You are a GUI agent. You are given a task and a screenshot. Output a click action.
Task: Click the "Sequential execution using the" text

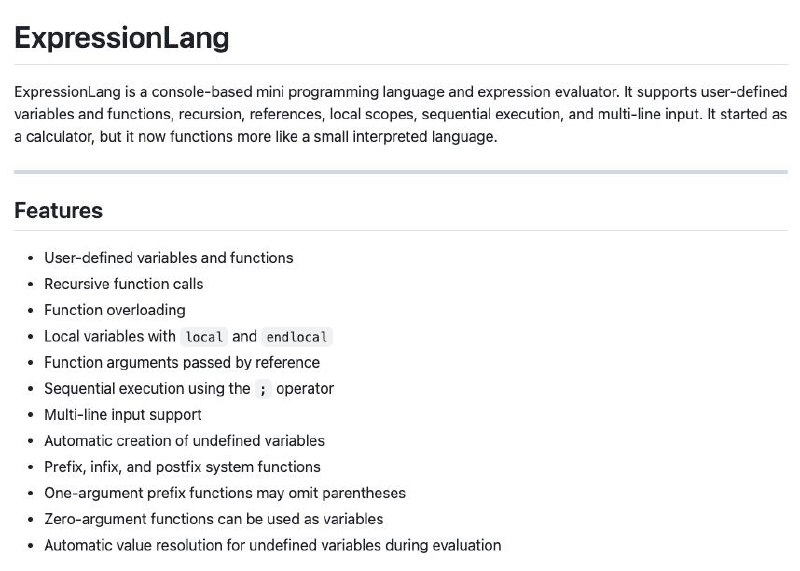pos(147,388)
